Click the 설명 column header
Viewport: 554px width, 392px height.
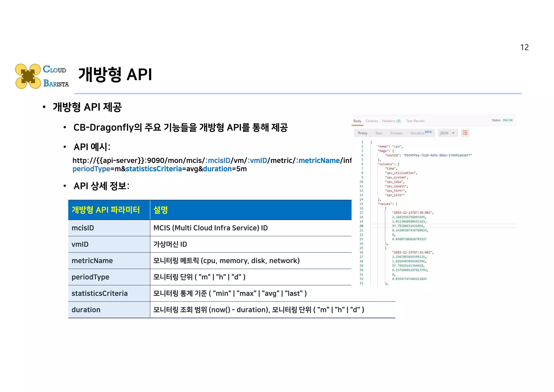click(251, 210)
